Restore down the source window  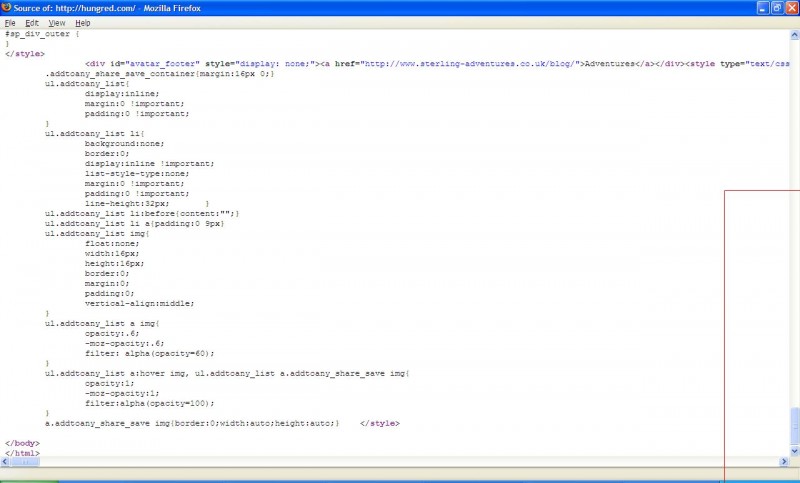(778, 7)
